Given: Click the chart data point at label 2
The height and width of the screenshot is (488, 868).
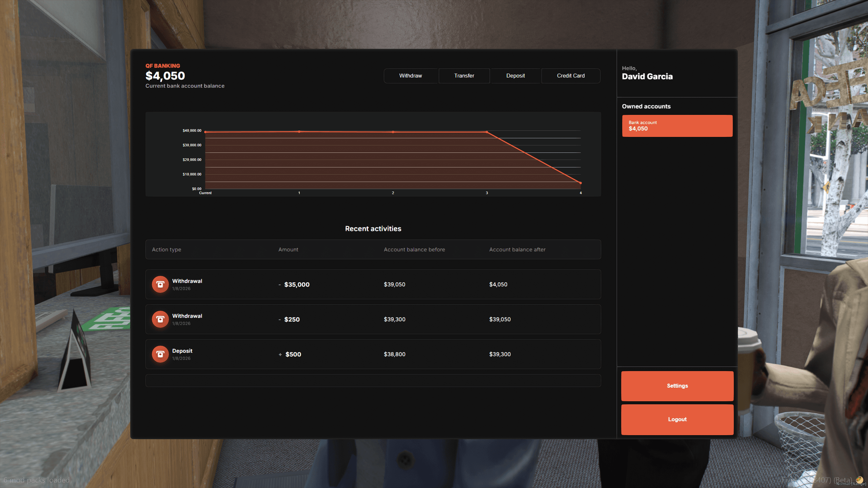Looking at the screenshot, I should click(x=393, y=132).
